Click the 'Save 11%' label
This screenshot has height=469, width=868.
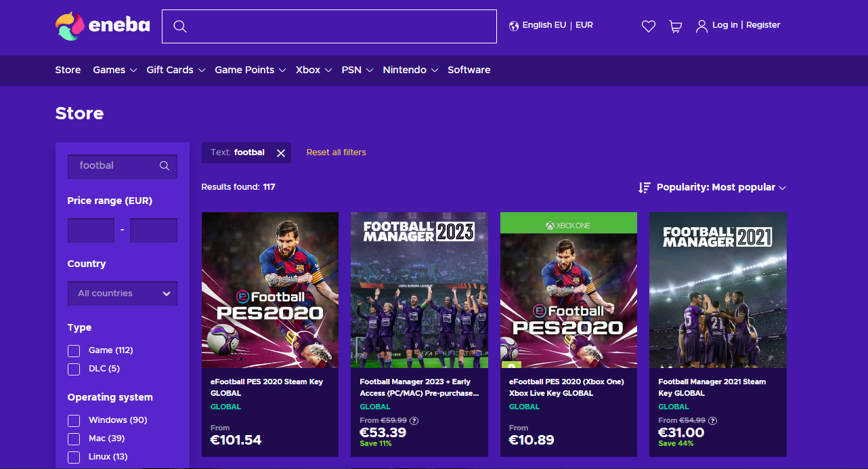click(x=376, y=444)
